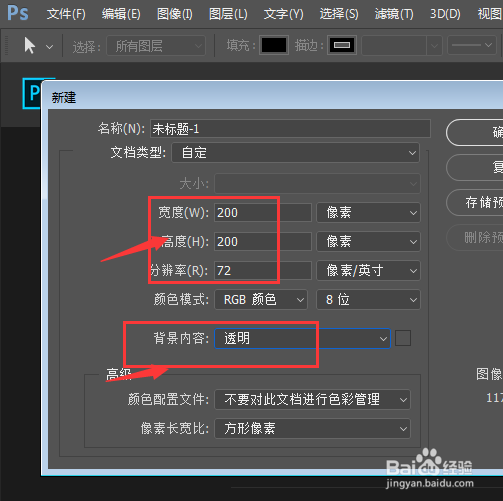Image resolution: width=503 pixels, height=501 pixels.
Task: Open the tool preset picker arrow
Action: pos(49,47)
